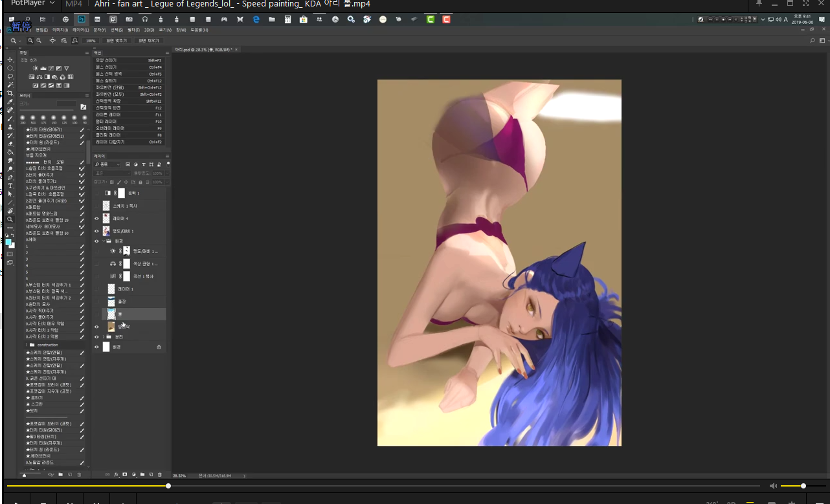The height and width of the screenshot is (504, 830).
Task: Click PotPlayer video seek bar
Action: tap(383, 486)
